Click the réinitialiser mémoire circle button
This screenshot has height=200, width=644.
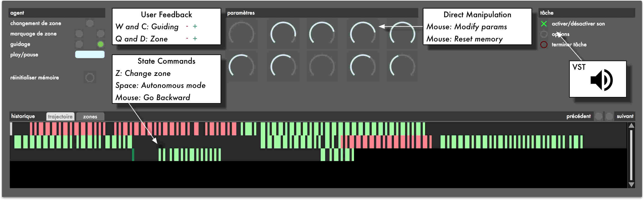(x=90, y=78)
